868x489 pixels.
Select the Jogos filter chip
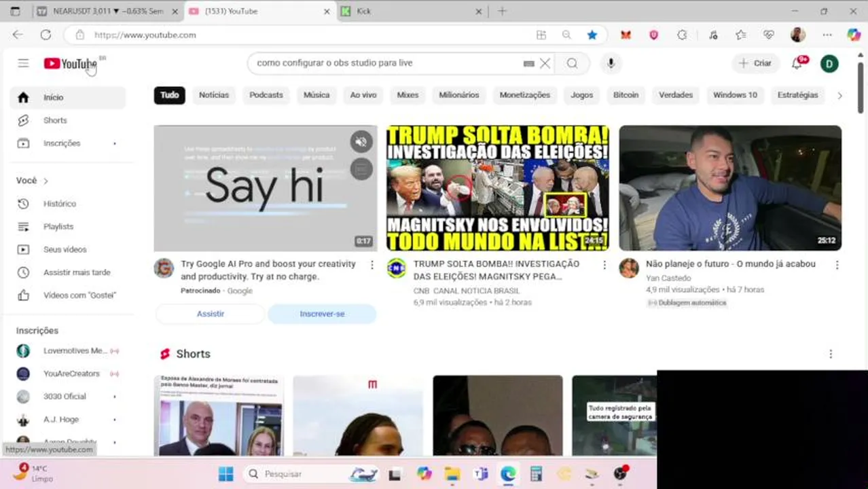click(x=581, y=95)
